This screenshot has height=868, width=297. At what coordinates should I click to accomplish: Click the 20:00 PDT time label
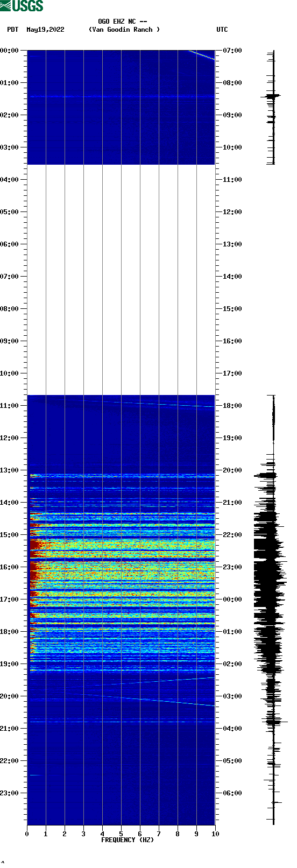pyautogui.click(x=10, y=696)
